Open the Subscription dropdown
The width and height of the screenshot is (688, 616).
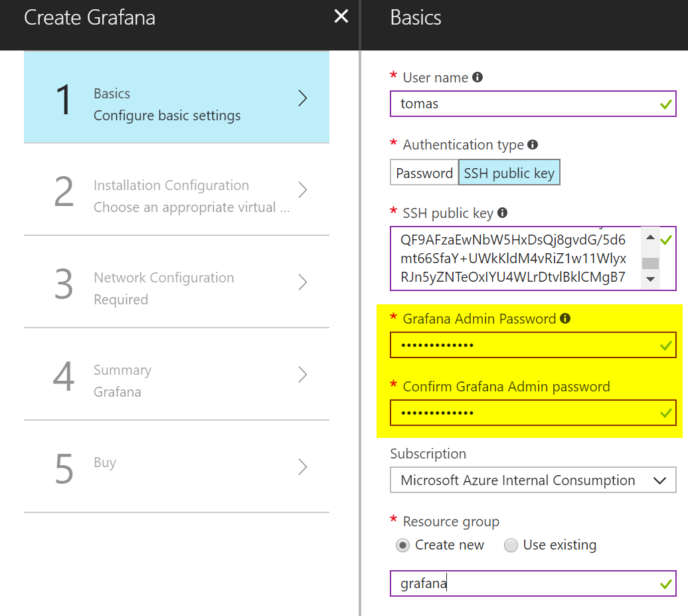pos(533,480)
